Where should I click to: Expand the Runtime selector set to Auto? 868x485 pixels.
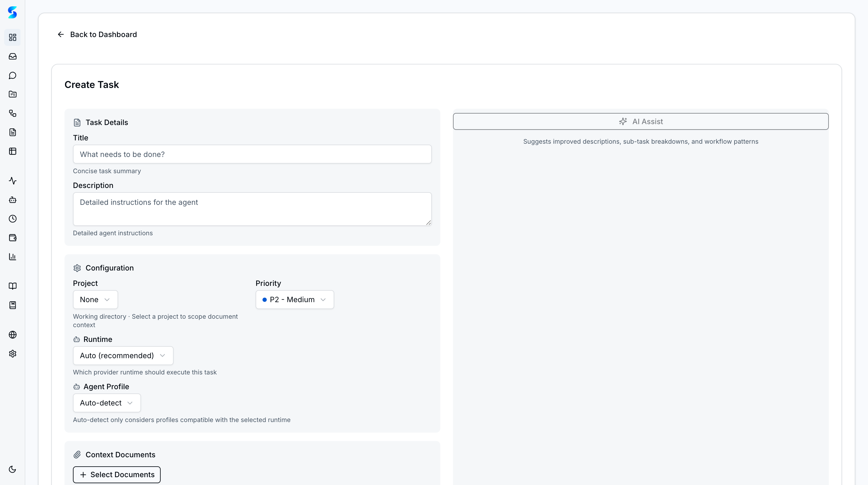[123, 355]
